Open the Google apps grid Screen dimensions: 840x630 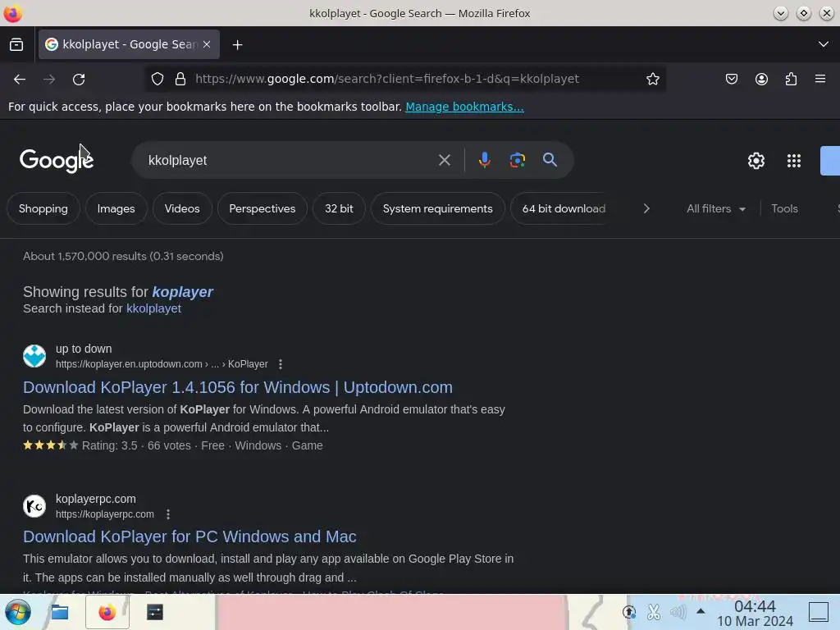click(x=794, y=161)
